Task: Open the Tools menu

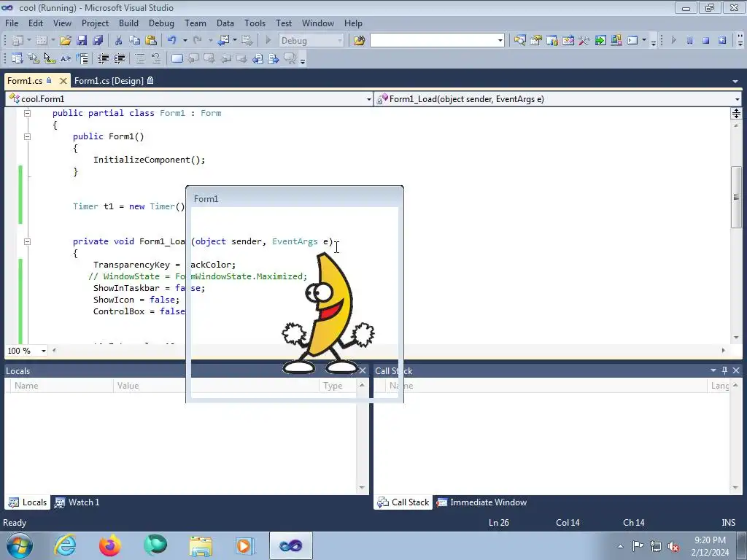Action: (255, 23)
